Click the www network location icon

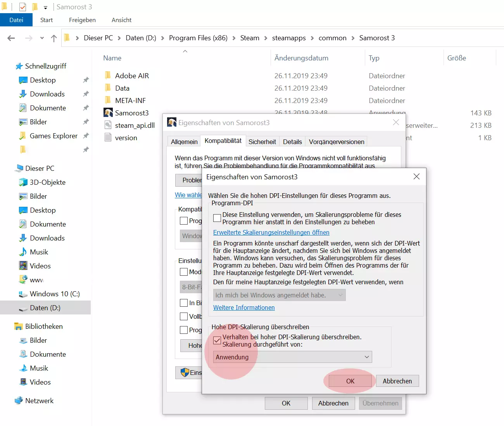point(23,279)
